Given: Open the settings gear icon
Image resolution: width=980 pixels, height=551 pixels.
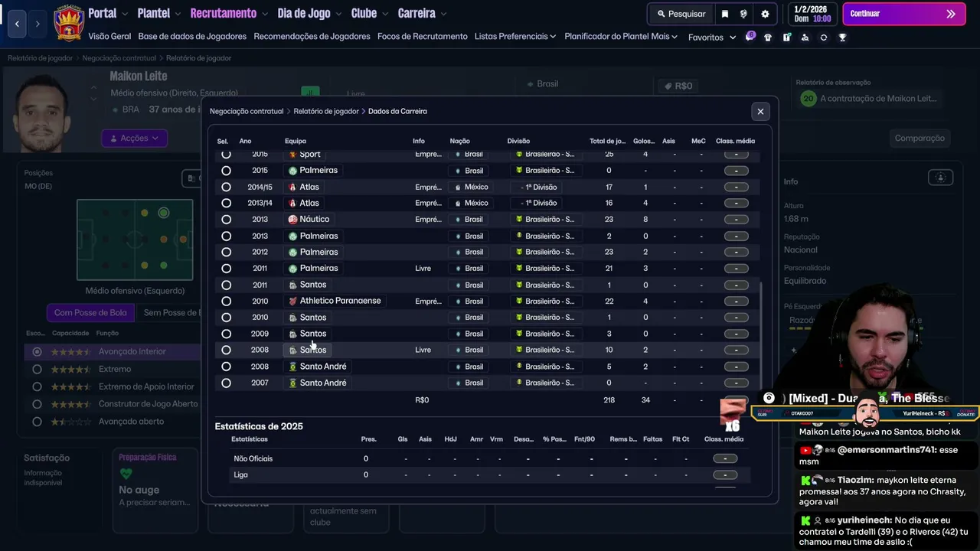Looking at the screenshot, I should click(765, 14).
